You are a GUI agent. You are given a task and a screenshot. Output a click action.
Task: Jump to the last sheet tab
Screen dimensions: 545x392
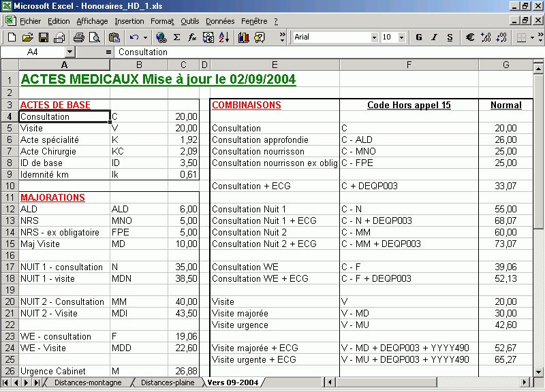pyautogui.click(x=37, y=382)
